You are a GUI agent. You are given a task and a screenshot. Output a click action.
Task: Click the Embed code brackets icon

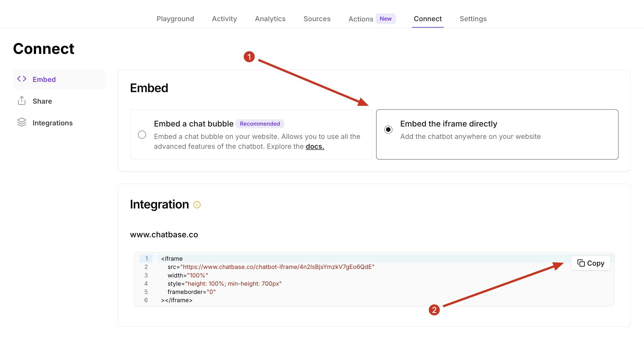[x=22, y=79]
